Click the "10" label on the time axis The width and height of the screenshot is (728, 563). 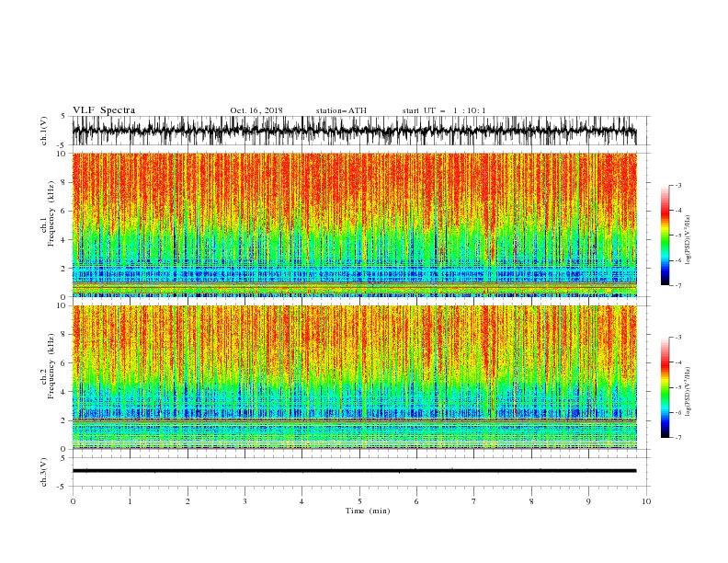[x=646, y=501]
